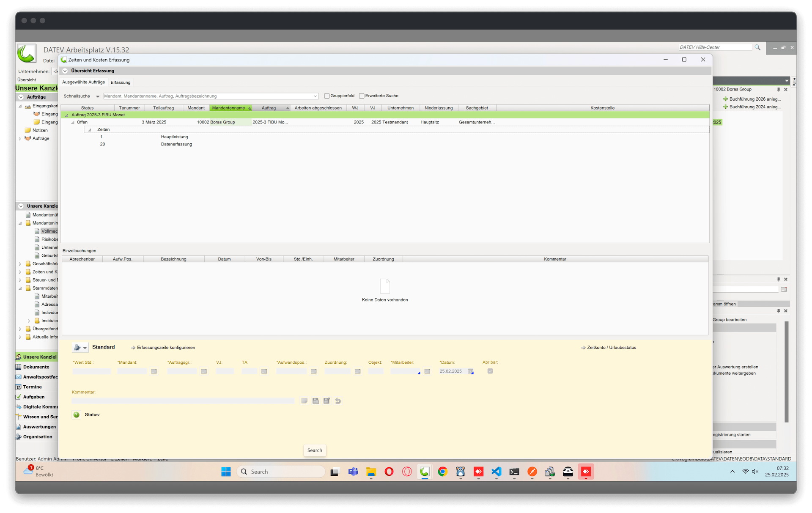The height and width of the screenshot is (513, 812).
Task: Collapse the Übersicht Erfassung section
Action: pos(65,71)
